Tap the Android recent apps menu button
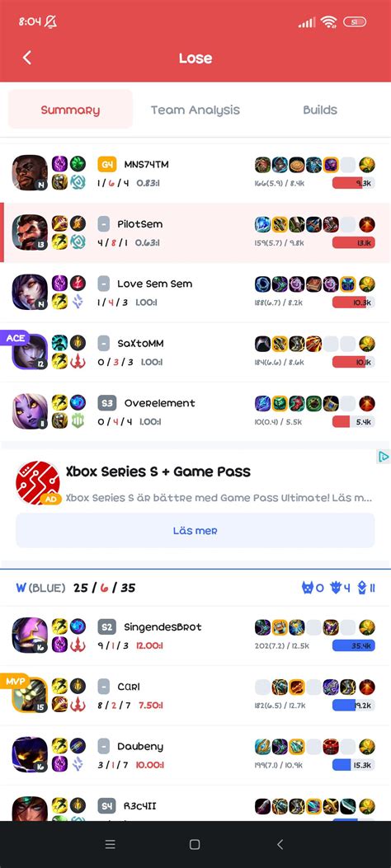 (x=111, y=844)
